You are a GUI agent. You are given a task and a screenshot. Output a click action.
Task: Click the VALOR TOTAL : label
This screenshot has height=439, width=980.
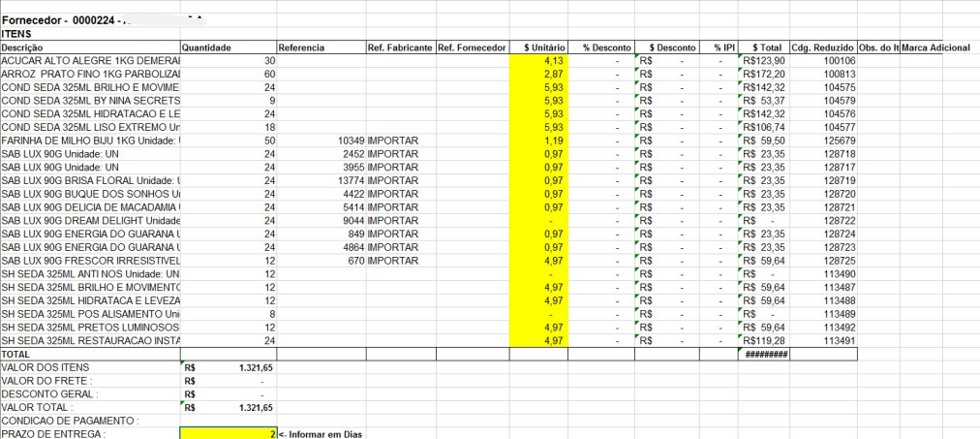pyautogui.click(x=39, y=408)
